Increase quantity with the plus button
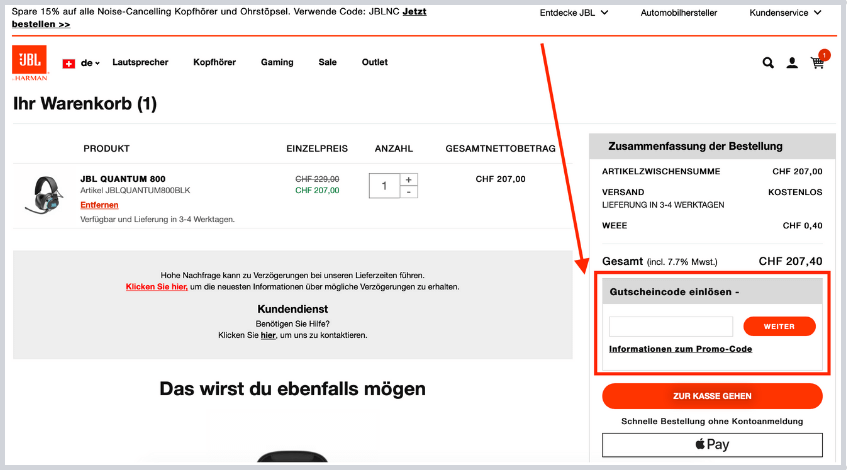This screenshot has height=470, width=847. coord(408,179)
